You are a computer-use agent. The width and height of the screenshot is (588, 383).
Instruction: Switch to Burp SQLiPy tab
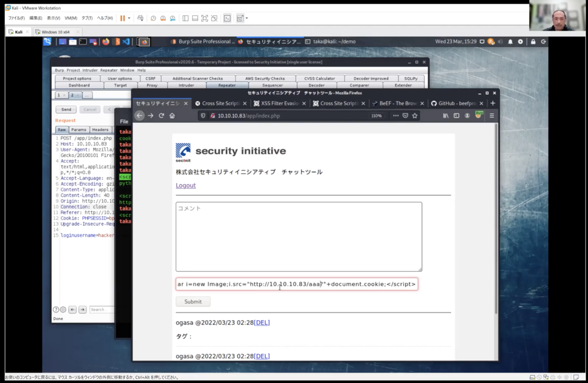click(x=412, y=78)
